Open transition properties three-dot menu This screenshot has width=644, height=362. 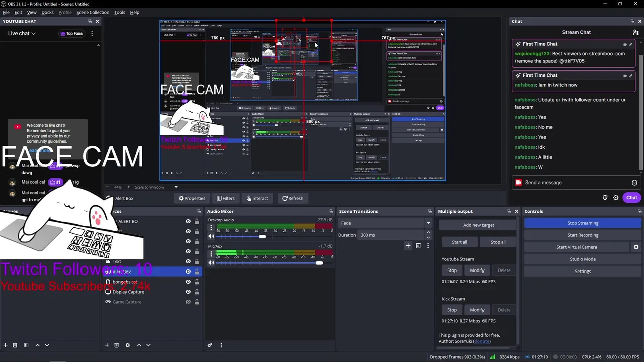428,246
